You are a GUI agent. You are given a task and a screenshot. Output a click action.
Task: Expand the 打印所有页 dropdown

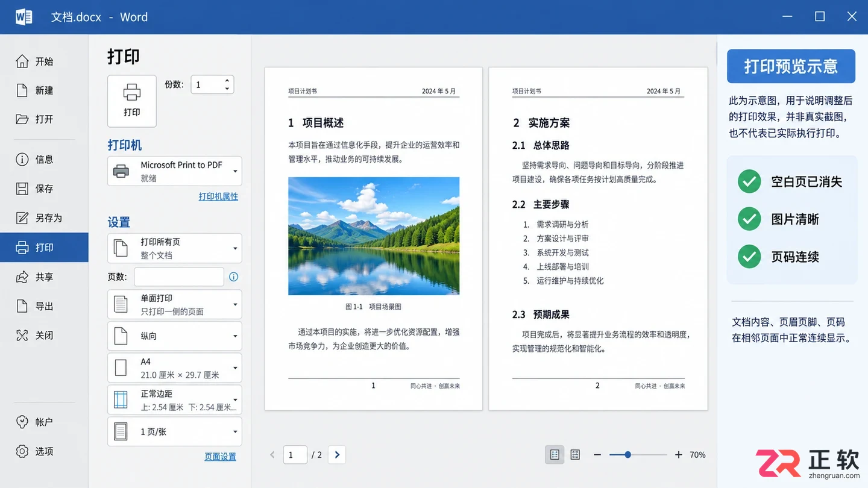tap(175, 248)
